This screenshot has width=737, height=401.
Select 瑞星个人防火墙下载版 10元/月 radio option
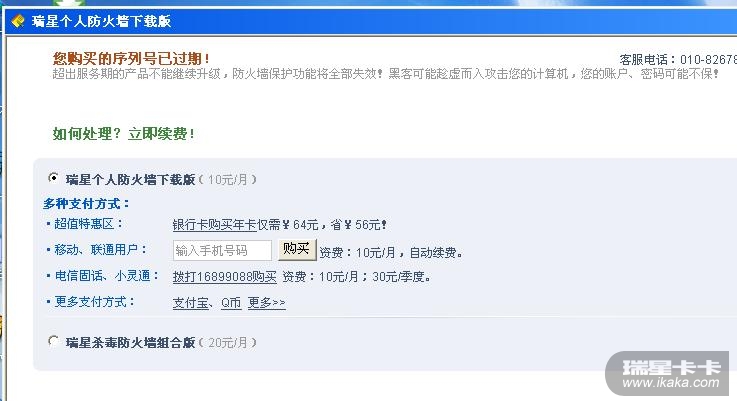pos(54,178)
